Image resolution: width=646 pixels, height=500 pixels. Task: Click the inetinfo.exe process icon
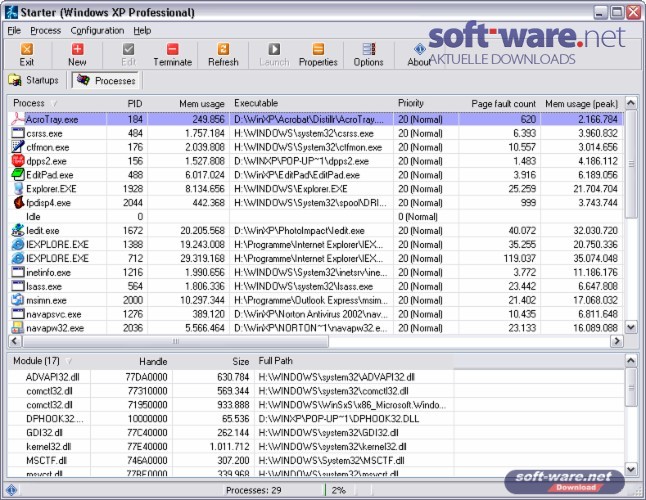point(18,272)
